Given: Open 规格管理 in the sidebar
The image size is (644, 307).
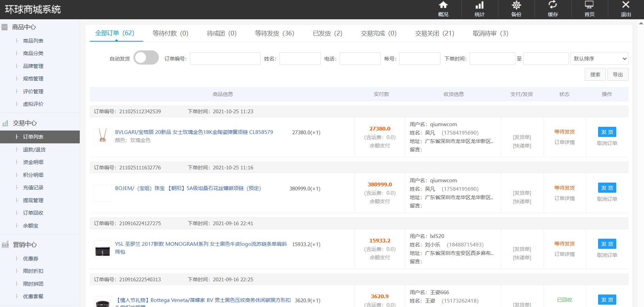Looking at the screenshot, I should (x=33, y=79).
